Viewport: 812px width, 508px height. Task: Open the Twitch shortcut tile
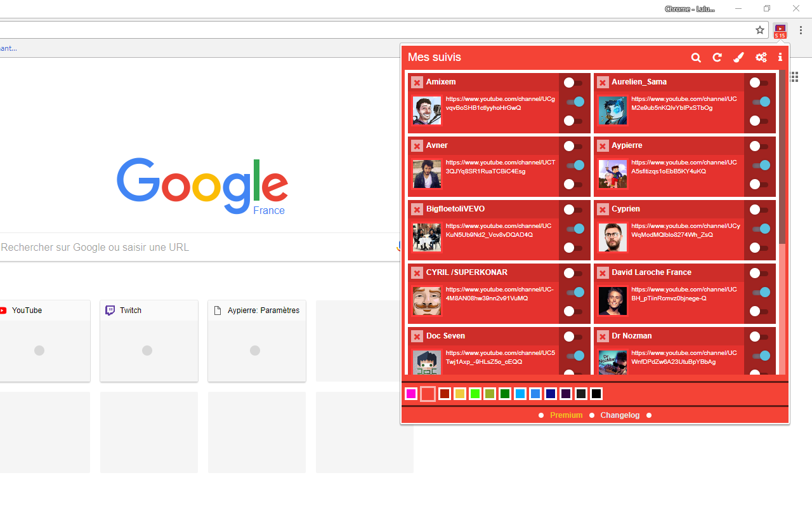point(149,341)
